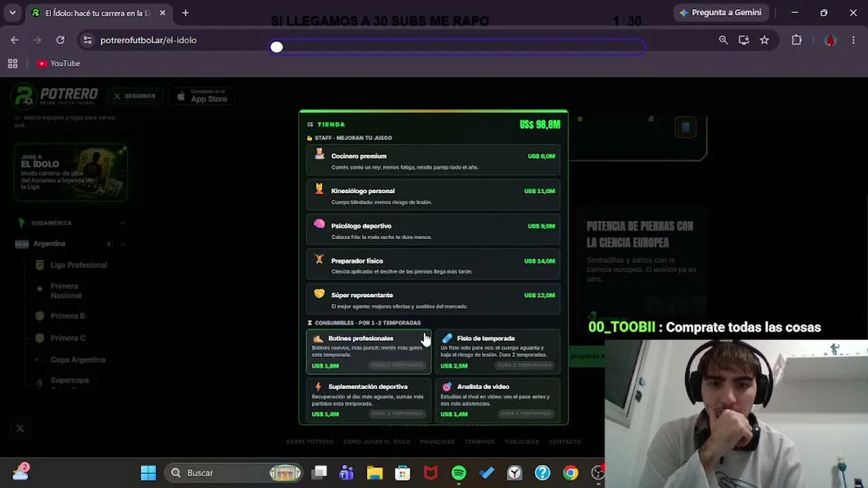Open the Chrome extensions puzzle icon
The width and height of the screenshot is (868, 488).
[x=797, y=40]
